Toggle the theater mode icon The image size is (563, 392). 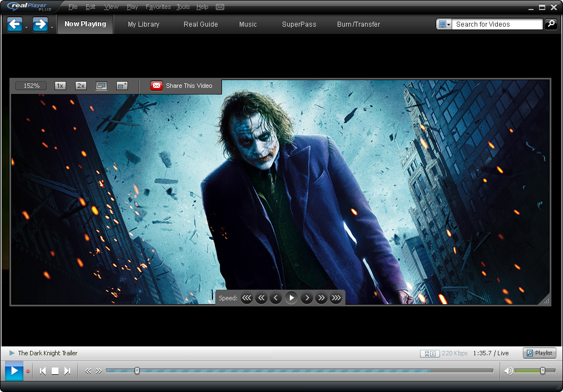(101, 86)
